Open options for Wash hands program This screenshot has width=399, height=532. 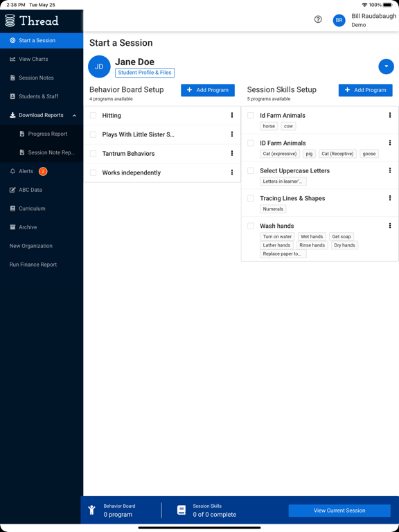pos(390,226)
